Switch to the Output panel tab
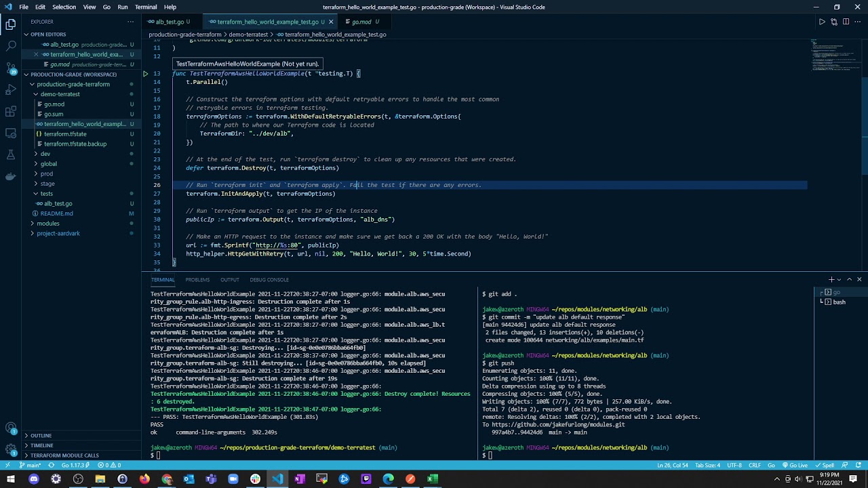This screenshot has width=868, height=488. tap(229, 279)
